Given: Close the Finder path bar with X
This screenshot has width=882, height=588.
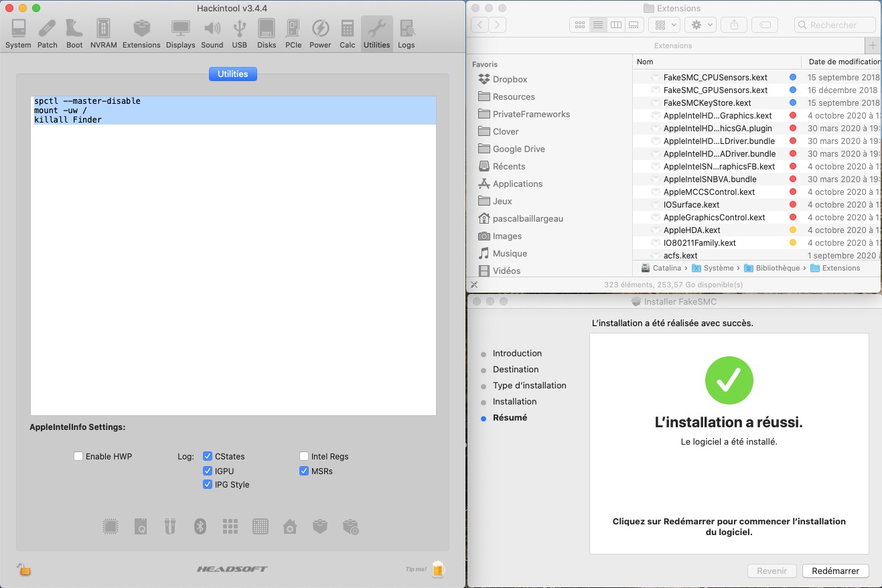Looking at the screenshot, I should pyautogui.click(x=474, y=285).
